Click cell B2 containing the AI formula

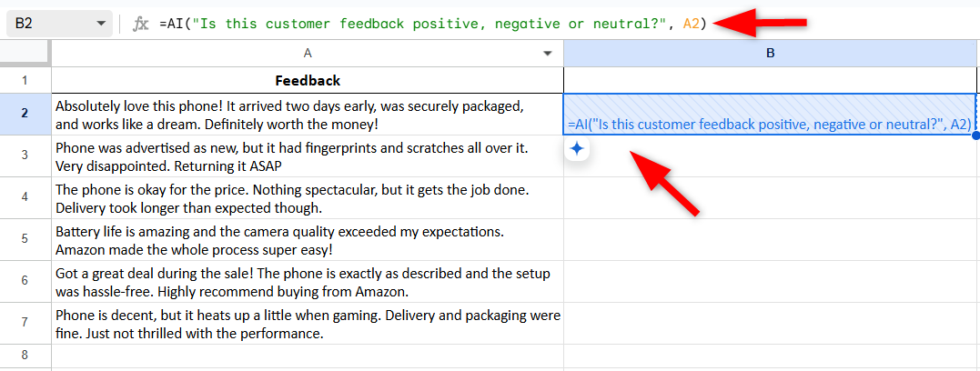pyautogui.click(x=770, y=114)
